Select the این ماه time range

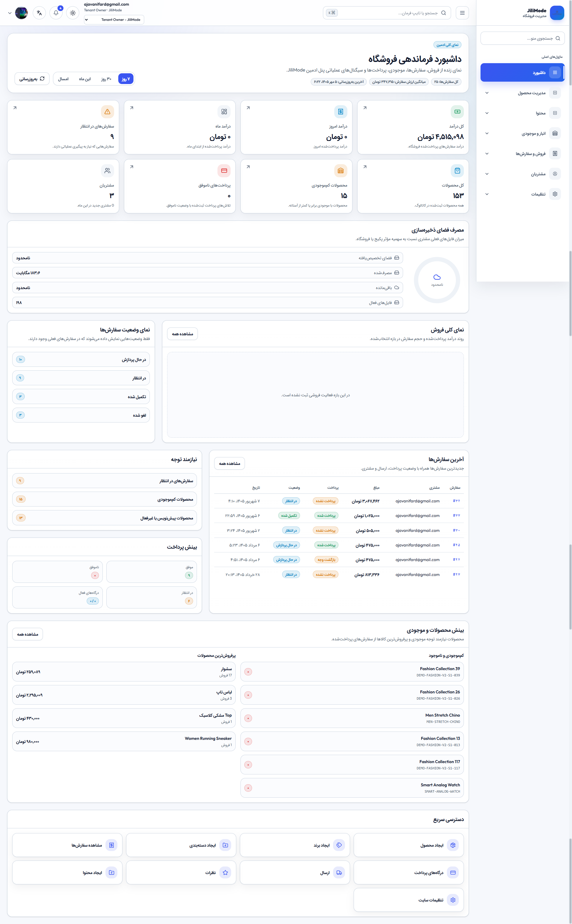(x=85, y=79)
